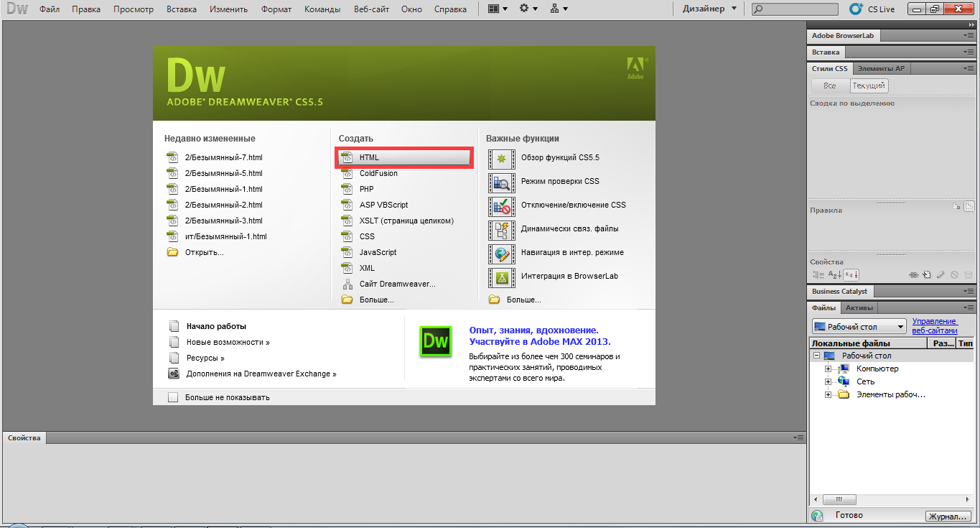
Task: Switch to Элементы AP tab
Action: click(882, 68)
